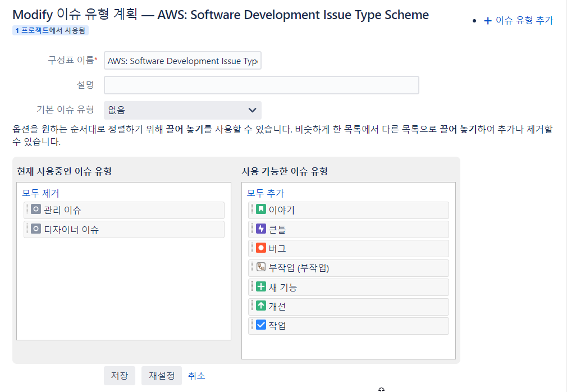The height and width of the screenshot is (392, 567).
Task: Click the 모두 제거 link
Action: tap(40, 193)
